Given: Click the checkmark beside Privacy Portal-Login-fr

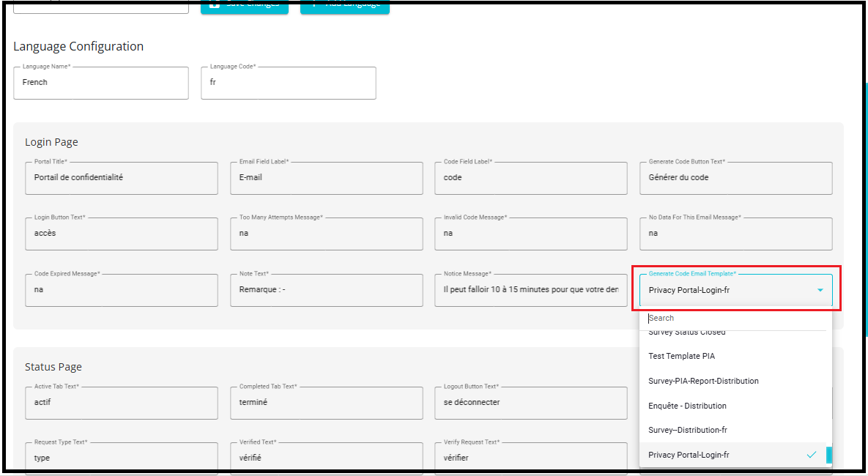Looking at the screenshot, I should coord(811,455).
